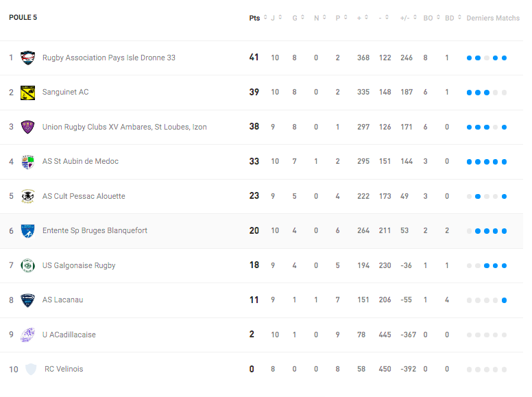Click AS Cult Pessac Alouette emblem
Viewport: 532px width, 397px height.
28,197
